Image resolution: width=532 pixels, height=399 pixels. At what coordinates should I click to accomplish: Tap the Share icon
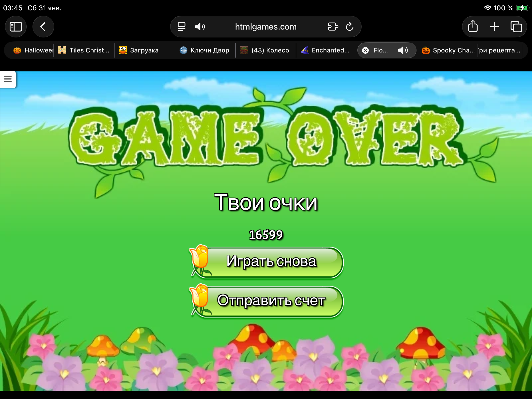coord(473,27)
